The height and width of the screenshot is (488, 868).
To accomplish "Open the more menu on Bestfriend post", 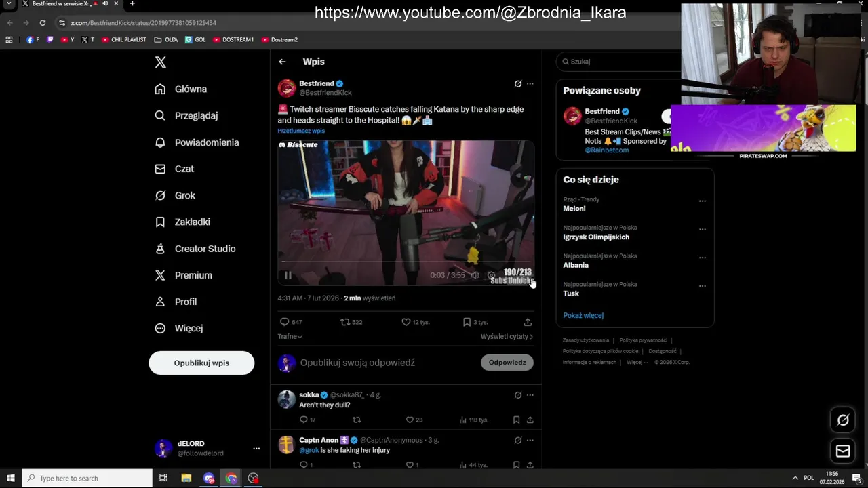I will pyautogui.click(x=530, y=84).
